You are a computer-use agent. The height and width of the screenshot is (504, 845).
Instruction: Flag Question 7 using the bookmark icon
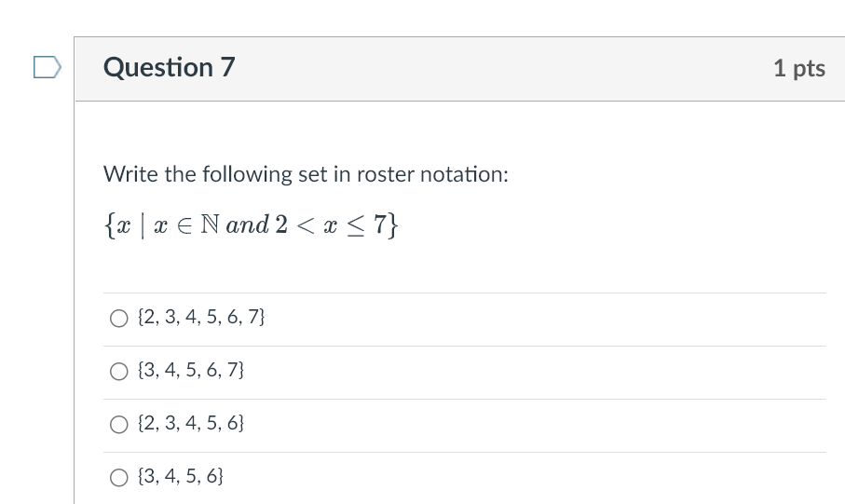48,67
